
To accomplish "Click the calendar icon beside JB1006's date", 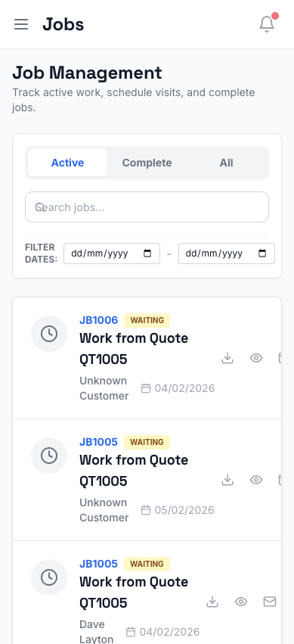I will [146, 388].
